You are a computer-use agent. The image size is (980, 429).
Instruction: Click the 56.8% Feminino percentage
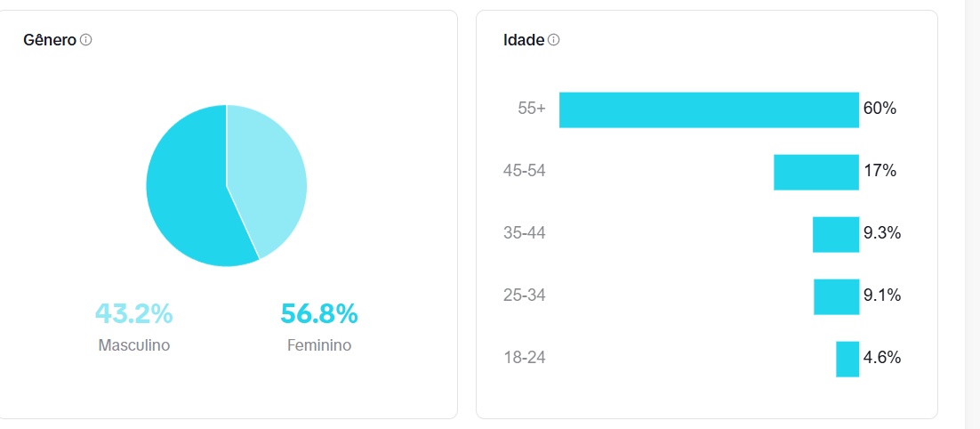tap(319, 314)
